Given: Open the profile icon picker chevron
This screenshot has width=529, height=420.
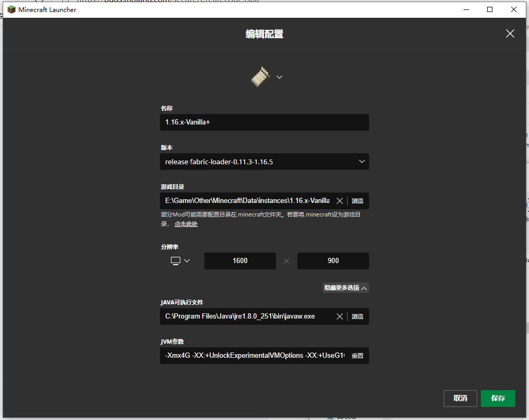Looking at the screenshot, I should click(279, 77).
